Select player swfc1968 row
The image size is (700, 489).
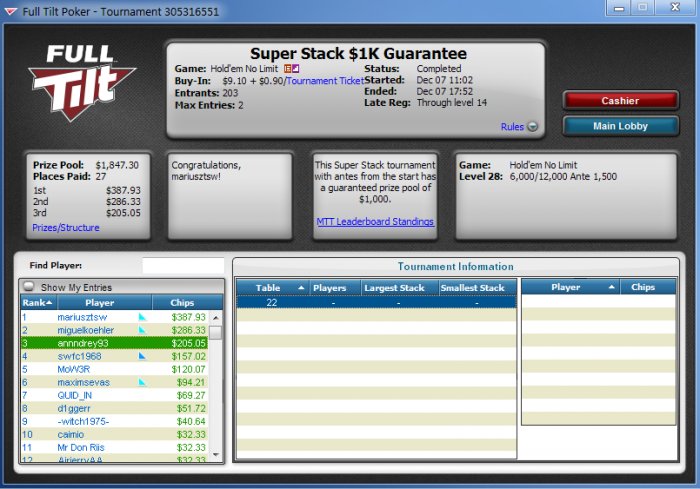[x=114, y=356]
